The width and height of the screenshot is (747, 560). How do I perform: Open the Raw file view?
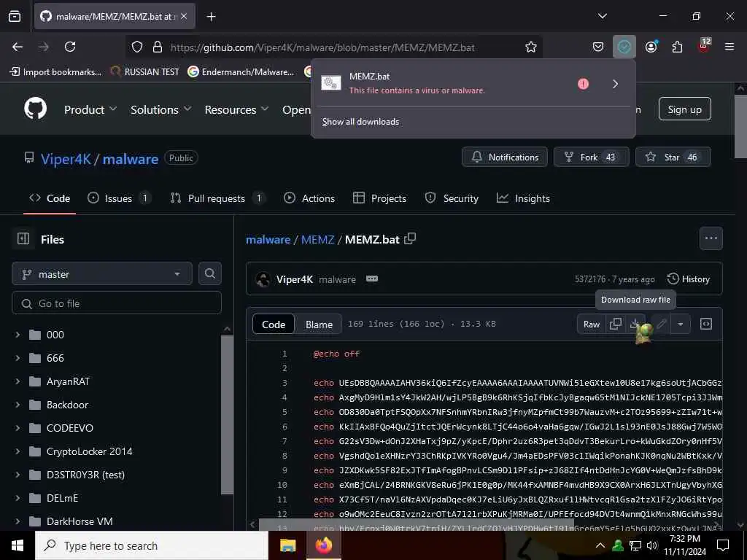point(591,324)
